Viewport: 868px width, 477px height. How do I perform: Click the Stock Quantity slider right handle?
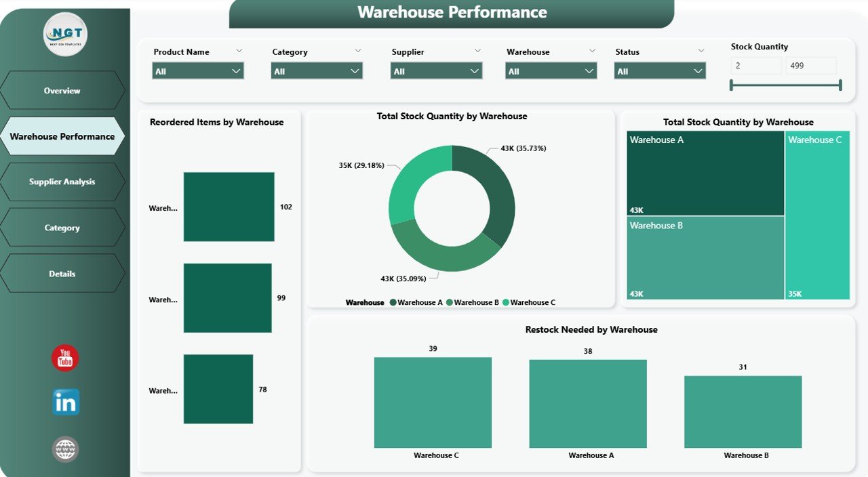point(840,85)
